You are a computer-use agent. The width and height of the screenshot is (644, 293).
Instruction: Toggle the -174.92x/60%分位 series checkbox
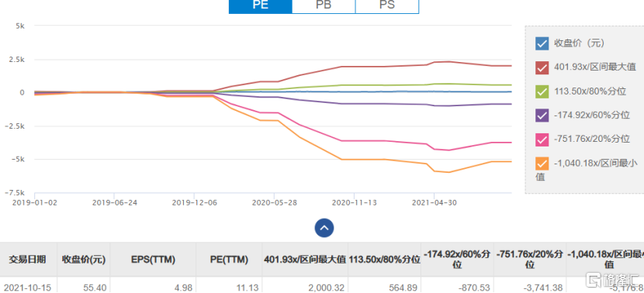[x=542, y=115]
